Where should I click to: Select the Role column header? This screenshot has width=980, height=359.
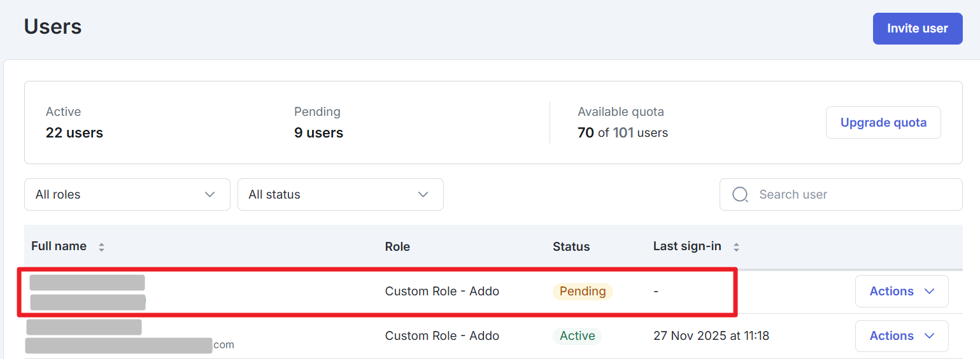tap(397, 246)
